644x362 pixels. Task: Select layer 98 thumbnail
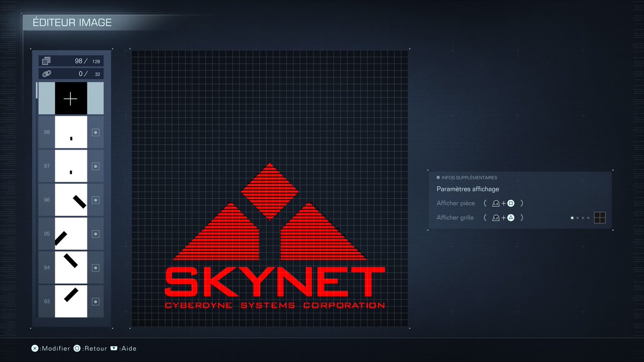coord(71,132)
